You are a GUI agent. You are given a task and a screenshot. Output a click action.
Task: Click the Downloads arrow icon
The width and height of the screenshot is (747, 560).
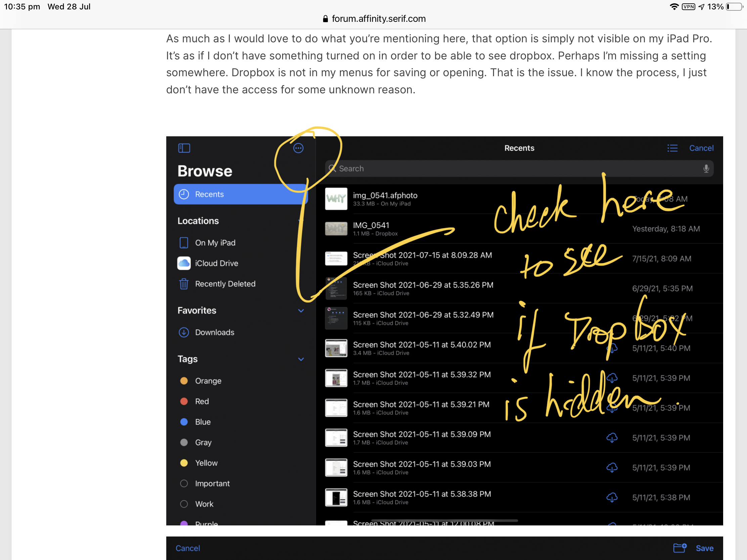(184, 332)
